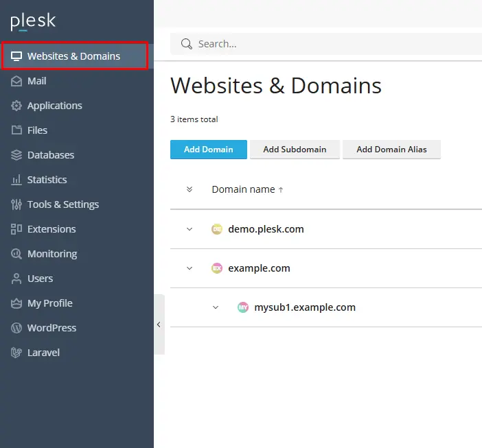Expand all domains with the double chevron
This screenshot has height=448, width=482.
190,189
